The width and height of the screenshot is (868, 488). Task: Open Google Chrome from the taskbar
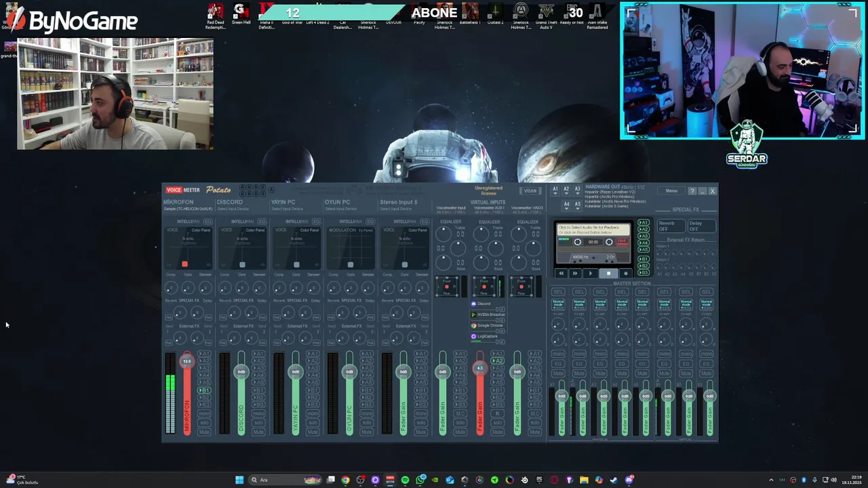click(345, 480)
